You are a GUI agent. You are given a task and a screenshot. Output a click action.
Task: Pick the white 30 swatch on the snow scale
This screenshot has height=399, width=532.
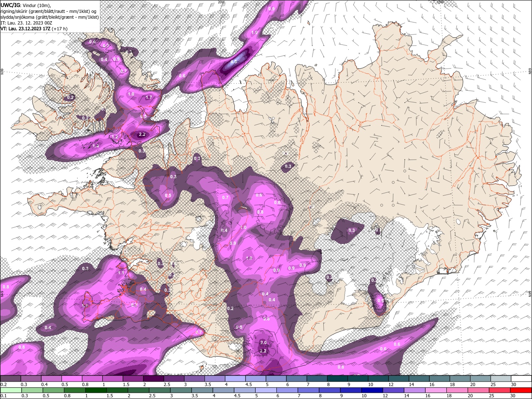coord(521,379)
